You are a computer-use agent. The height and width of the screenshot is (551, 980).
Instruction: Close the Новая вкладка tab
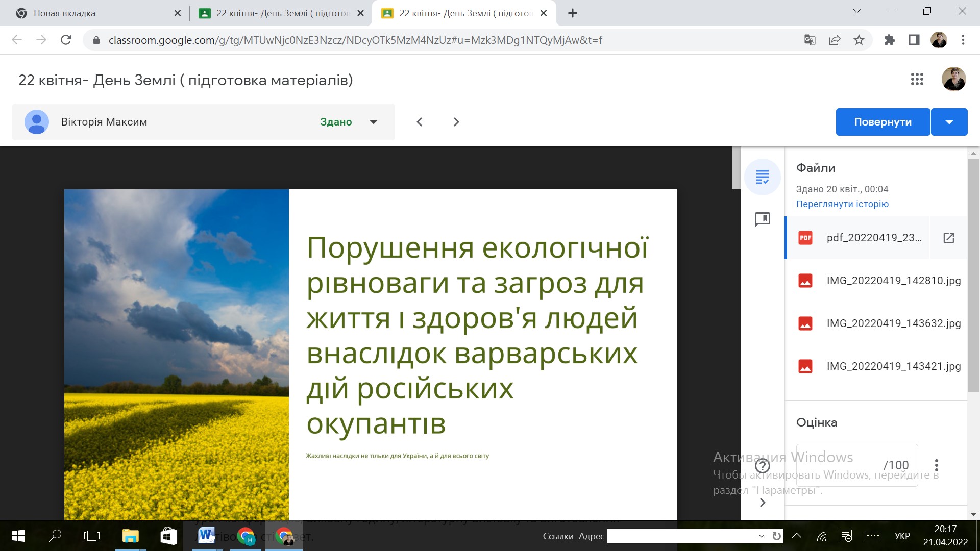coord(178,13)
